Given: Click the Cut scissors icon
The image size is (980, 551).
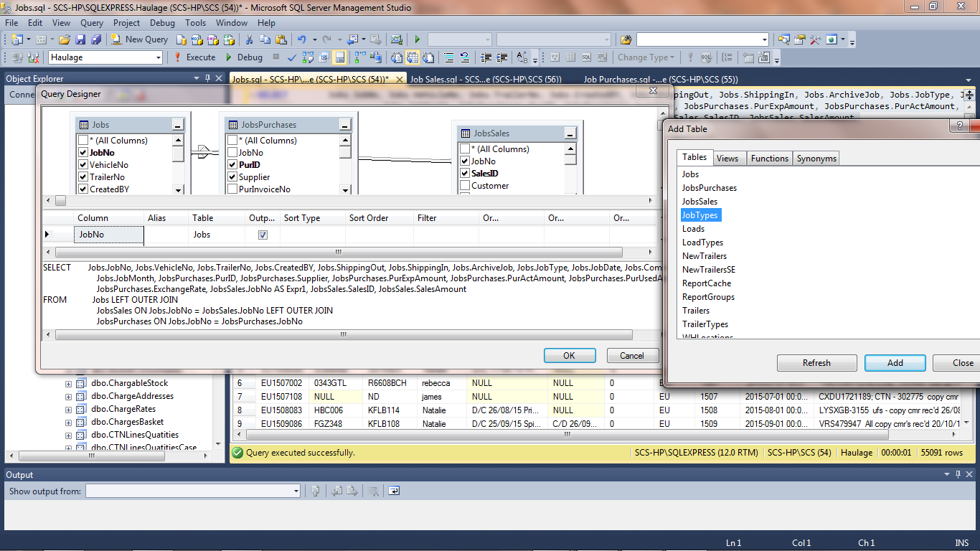Looking at the screenshot, I should (x=249, y=39).
